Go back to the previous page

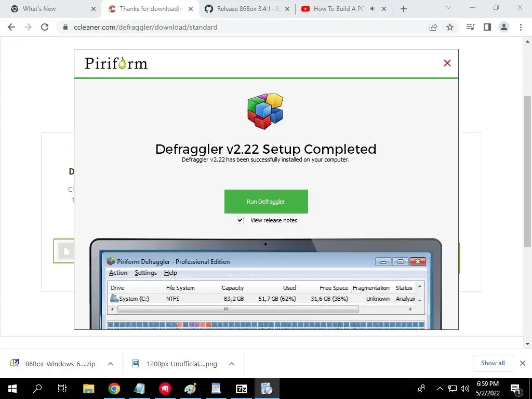11,27
